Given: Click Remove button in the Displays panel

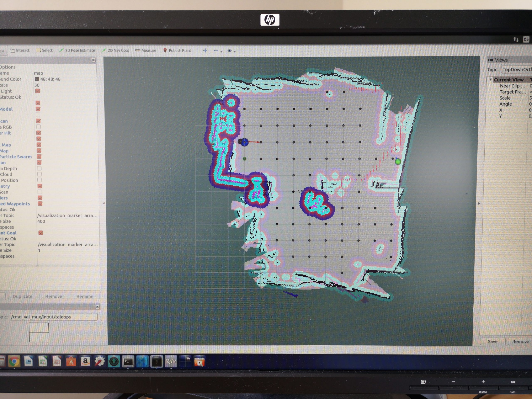Looking at the screenshot, I should [x=54, y=296].
